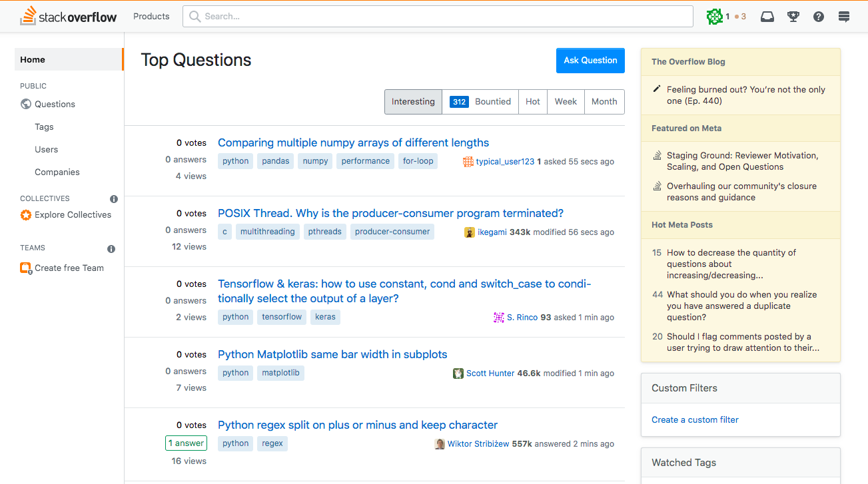The image size is (868, 484).
Task: Open 'Should I flag comments' meta post
Action: [743, 342]
